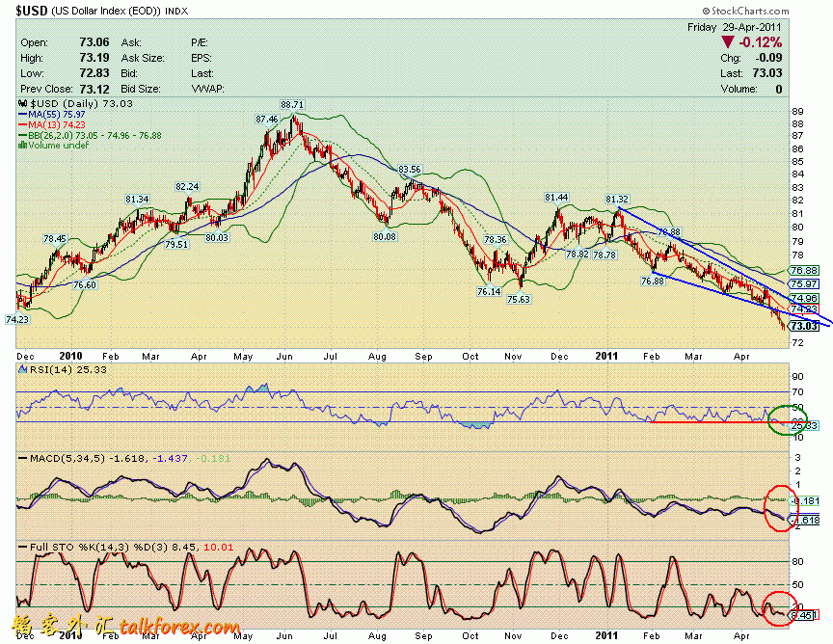The width and height of the screenshot is (833, 644).
Task: Click the 80.03 price label
Action: coord(217,237)
